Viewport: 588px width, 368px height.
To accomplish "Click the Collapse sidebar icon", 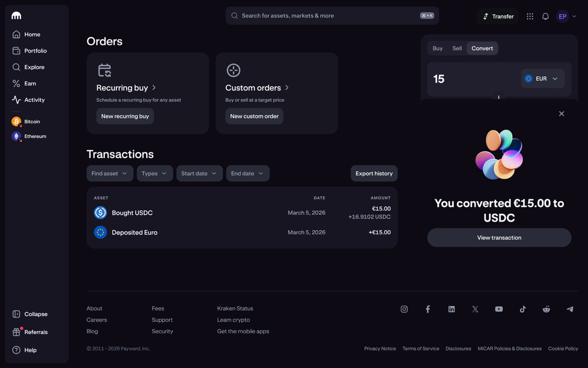I will (x=16, y=314).
